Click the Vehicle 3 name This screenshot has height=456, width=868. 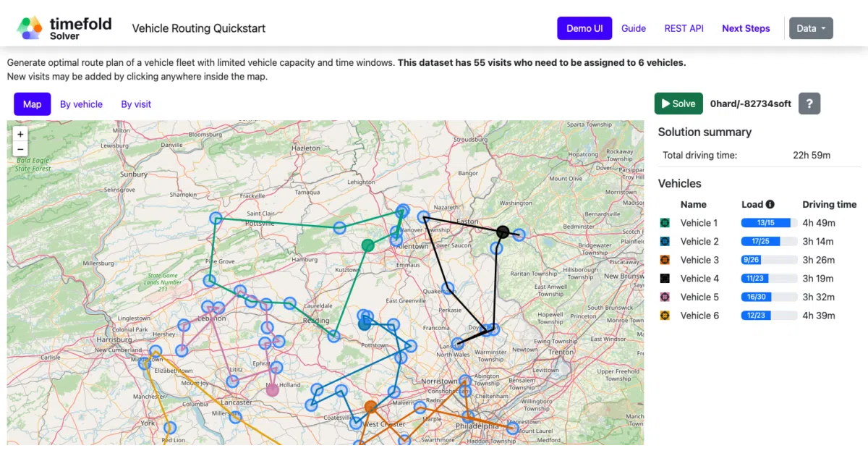click(699, 260)
